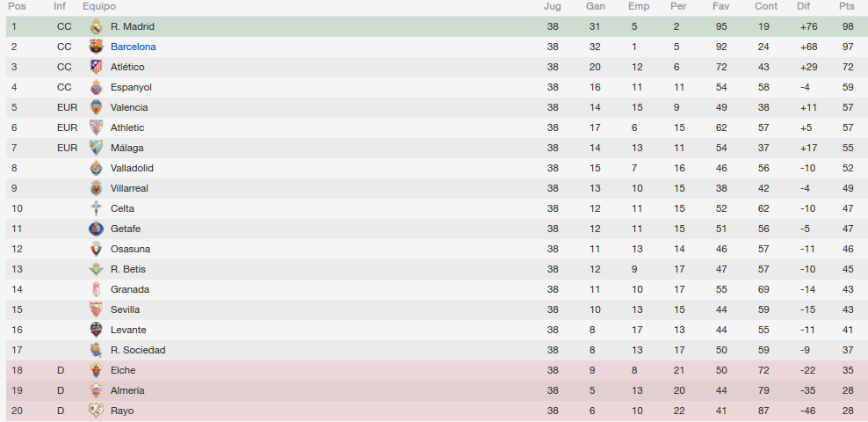Click the Gan column header
The image size is (868, 422).
[x=595, y=7]
